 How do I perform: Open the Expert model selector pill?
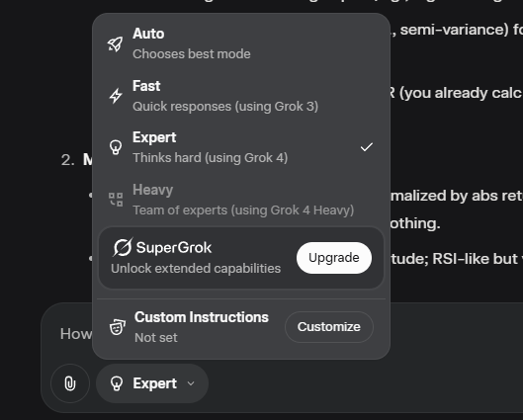(x=152, y=383)
